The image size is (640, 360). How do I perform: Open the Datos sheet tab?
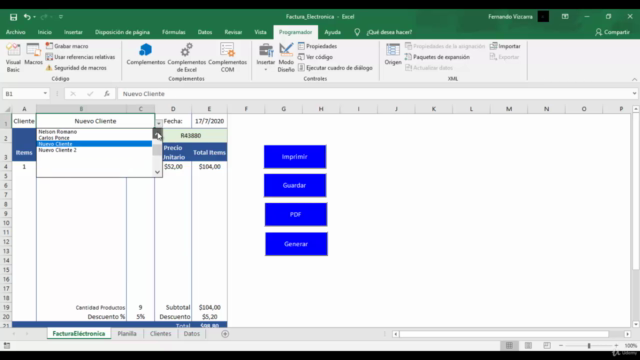191,333
